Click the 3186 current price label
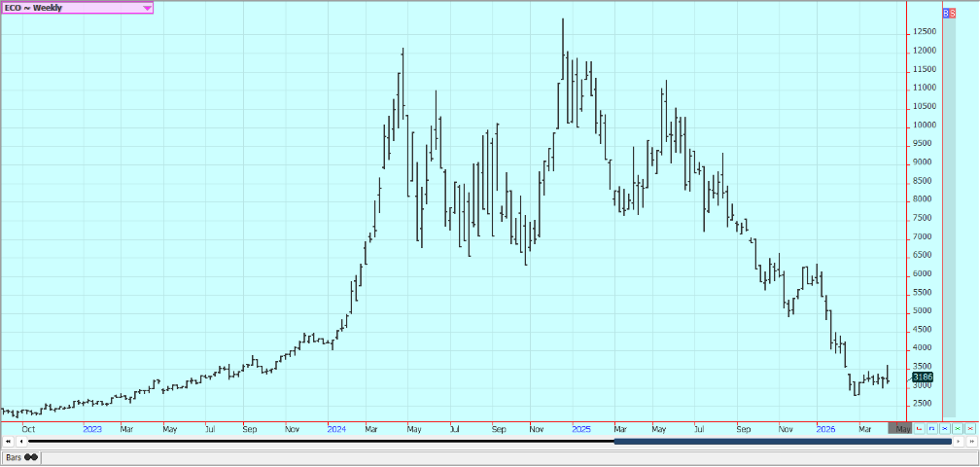Image resolution: width=980 pixels, height=467 pixels. point(922,377)
